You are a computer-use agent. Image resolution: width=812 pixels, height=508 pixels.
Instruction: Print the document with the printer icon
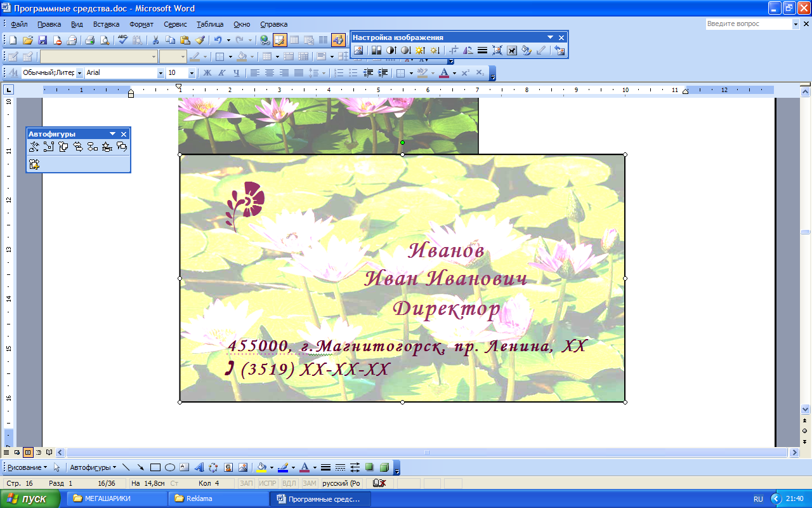[x=89, y=40]
